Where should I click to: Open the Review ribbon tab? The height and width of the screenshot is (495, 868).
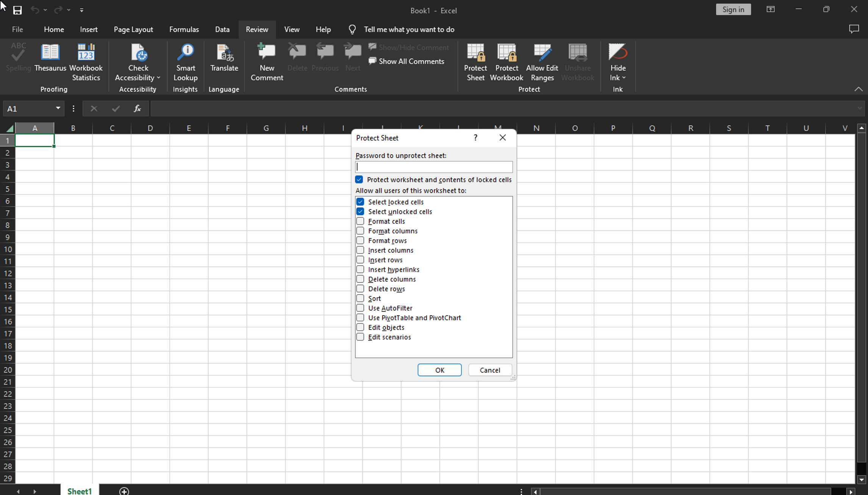(x=256, y=29)
